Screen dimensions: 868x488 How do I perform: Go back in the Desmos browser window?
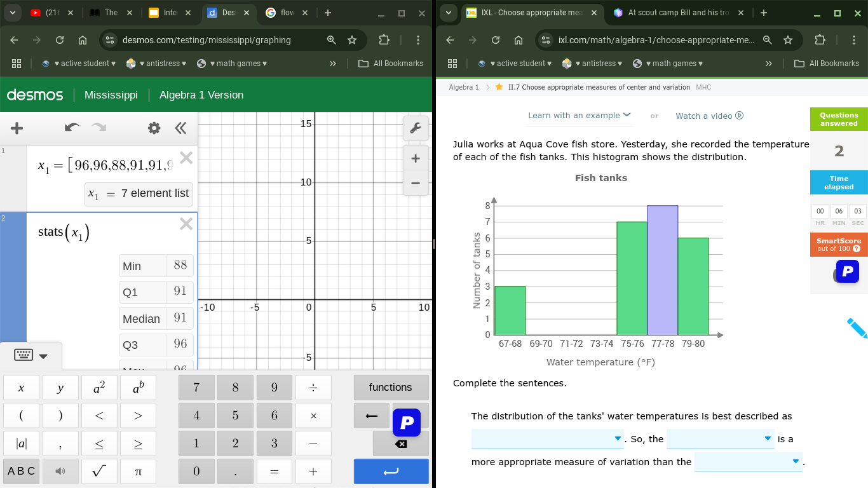[14, 40]
